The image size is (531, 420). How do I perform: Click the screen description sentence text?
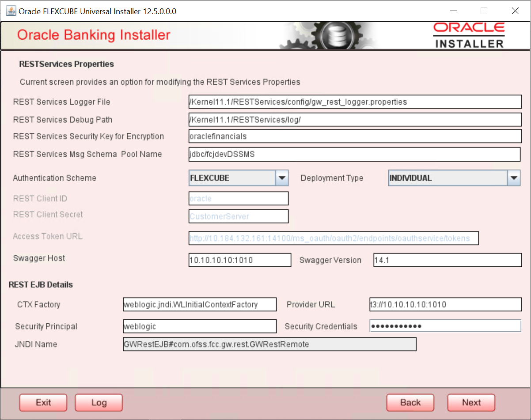[160, 82]
